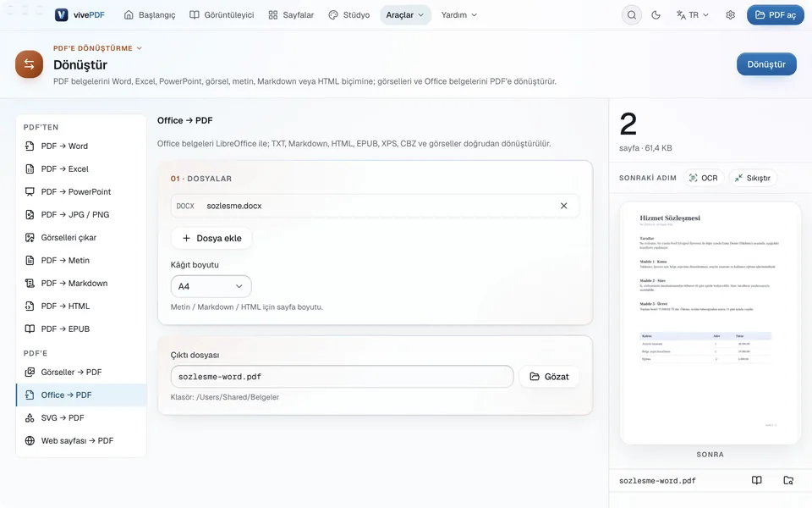Remove sozlesme.docx with the X icon
Screen dimensions: 812x508
pyautogui.click(x=563, y=206)
